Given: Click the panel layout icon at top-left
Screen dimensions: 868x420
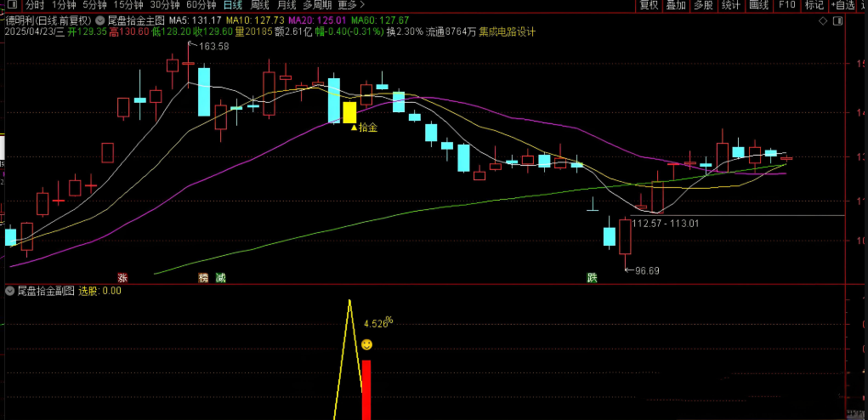Looking at the screenshot, I should pos(11,5).
